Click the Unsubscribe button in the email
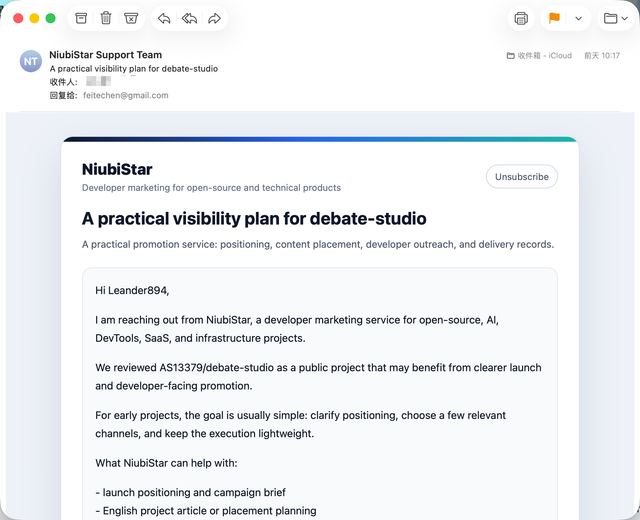Viewport: 640px width, 520px height. click(x=522, y=177)
